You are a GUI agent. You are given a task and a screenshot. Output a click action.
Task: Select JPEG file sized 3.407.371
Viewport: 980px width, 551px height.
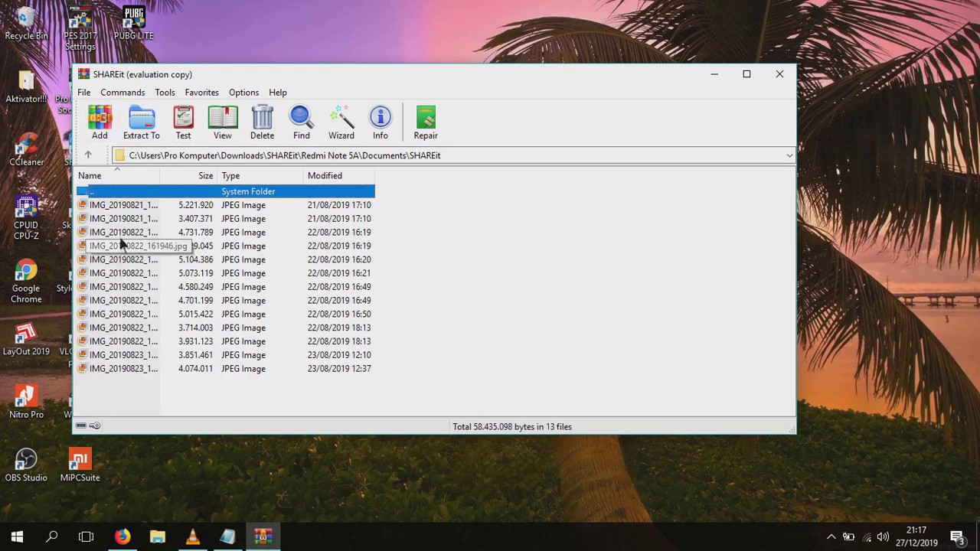tap(225, 219)
